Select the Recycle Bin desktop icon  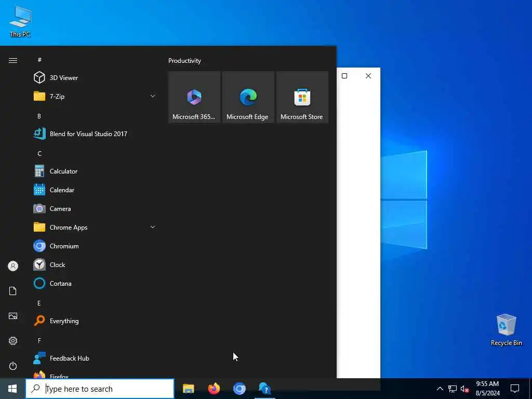tap(506, 330)
